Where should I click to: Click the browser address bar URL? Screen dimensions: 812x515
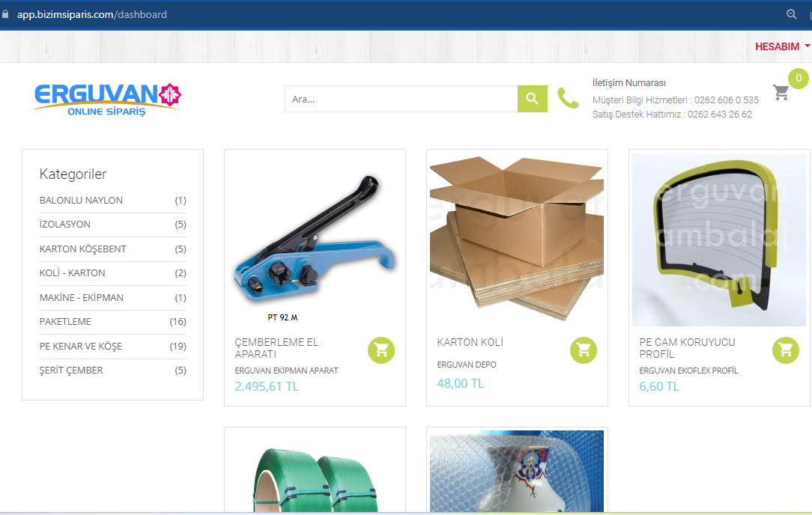(x=92, y=14)
